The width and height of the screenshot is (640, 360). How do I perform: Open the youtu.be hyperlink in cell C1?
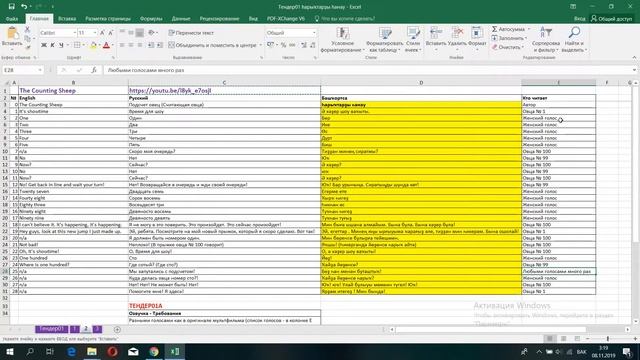tap(170, 91)
